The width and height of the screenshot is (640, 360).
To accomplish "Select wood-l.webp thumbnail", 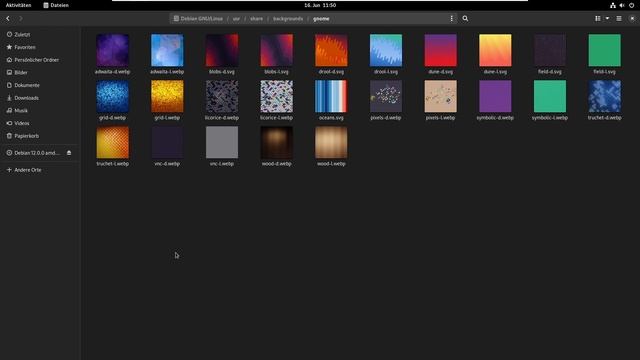I will 331,142.
